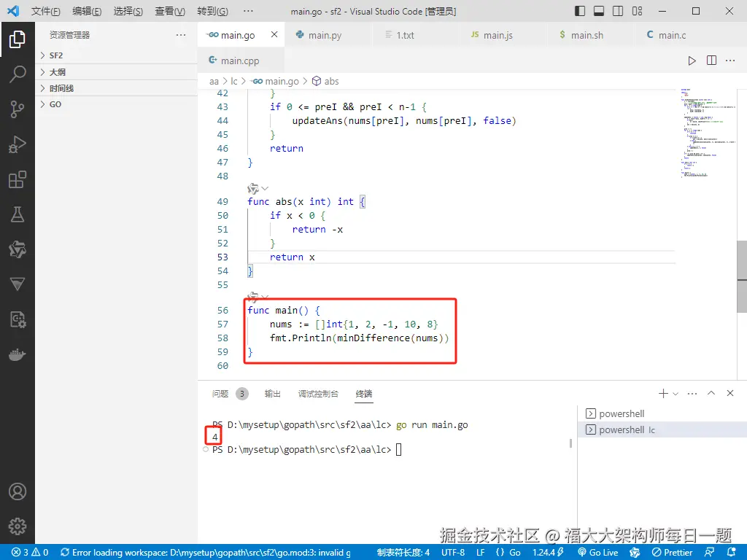Expand the GO section in explorer

(x=116, y=104)
